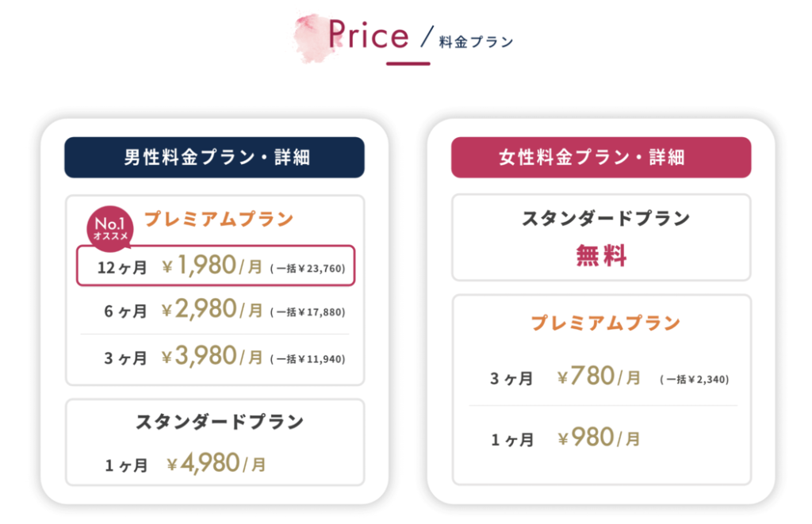Click the 一括¥17,880 lump-sum note

(308, 312)
